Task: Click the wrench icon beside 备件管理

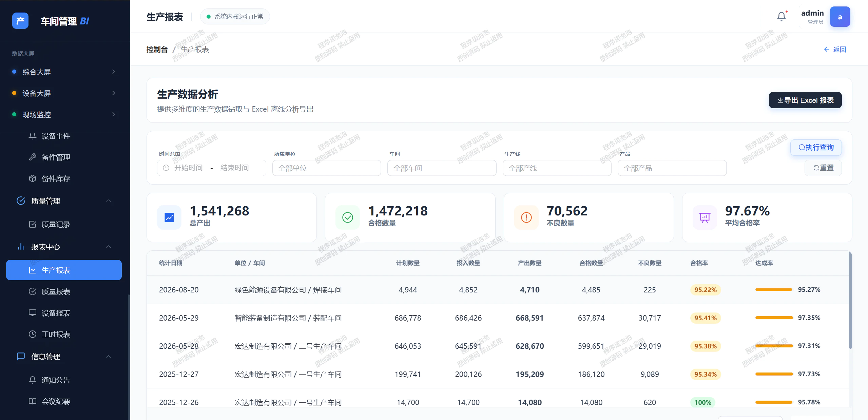Action: pos(33,157)
